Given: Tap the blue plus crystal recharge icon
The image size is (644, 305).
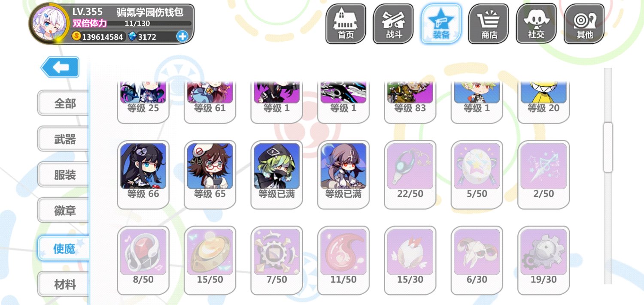Looking at the screenshot, I should [182, 36].
